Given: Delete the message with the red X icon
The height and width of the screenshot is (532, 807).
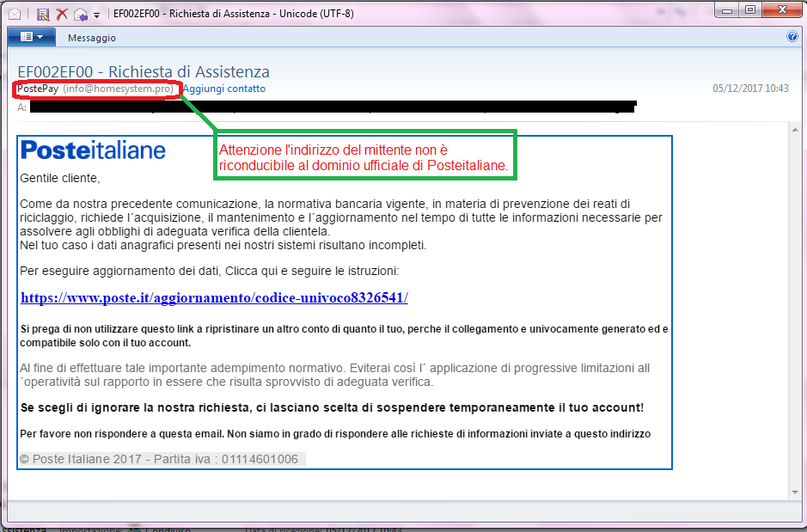Looking at the screenshot, I should tap(62, 14).
